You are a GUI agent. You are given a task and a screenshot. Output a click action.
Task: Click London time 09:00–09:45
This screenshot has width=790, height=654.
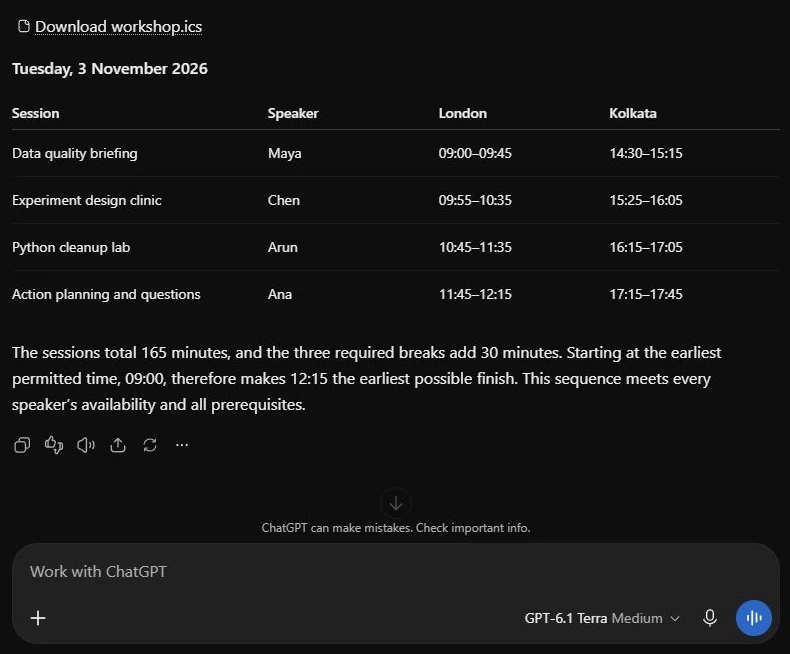click(x=475, y=153)
